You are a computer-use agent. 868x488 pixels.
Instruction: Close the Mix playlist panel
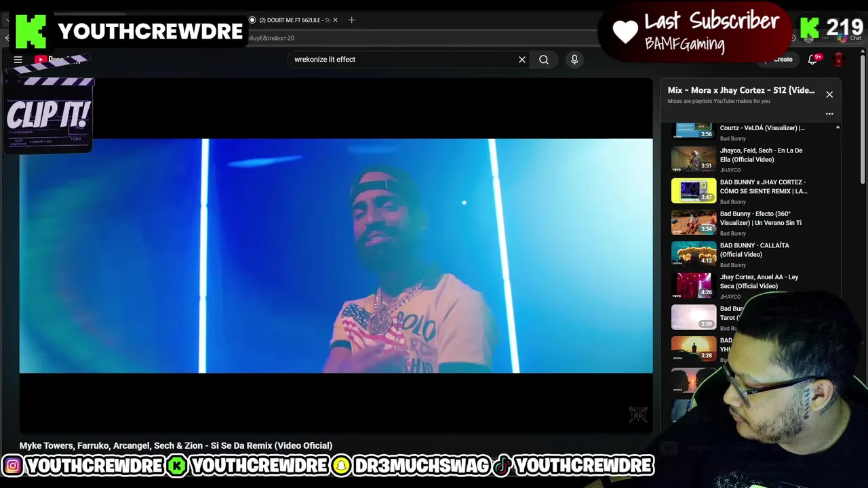tap(829, 94)
